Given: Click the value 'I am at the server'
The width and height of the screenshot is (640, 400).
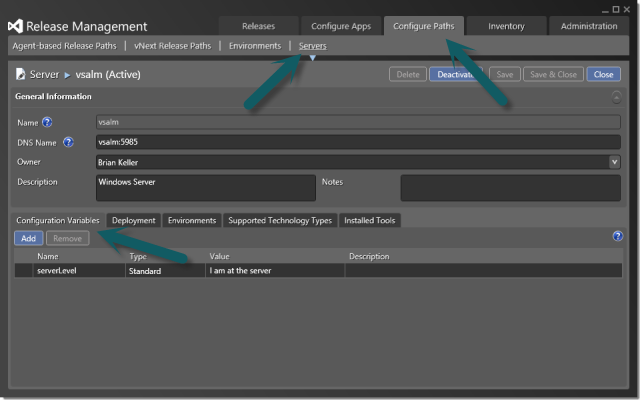Looking at the screenshot, I should click(275, 271).
